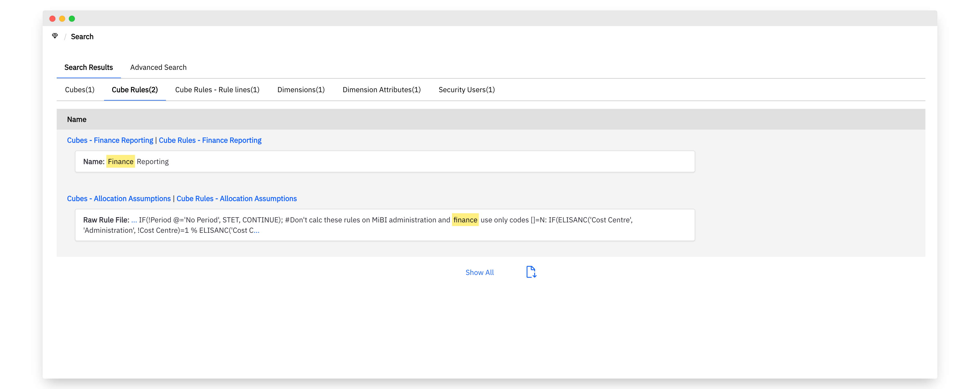Screen dimensions: 980x389
Task: Click the Raw Rule File result snippet
Action: point(385,225)
